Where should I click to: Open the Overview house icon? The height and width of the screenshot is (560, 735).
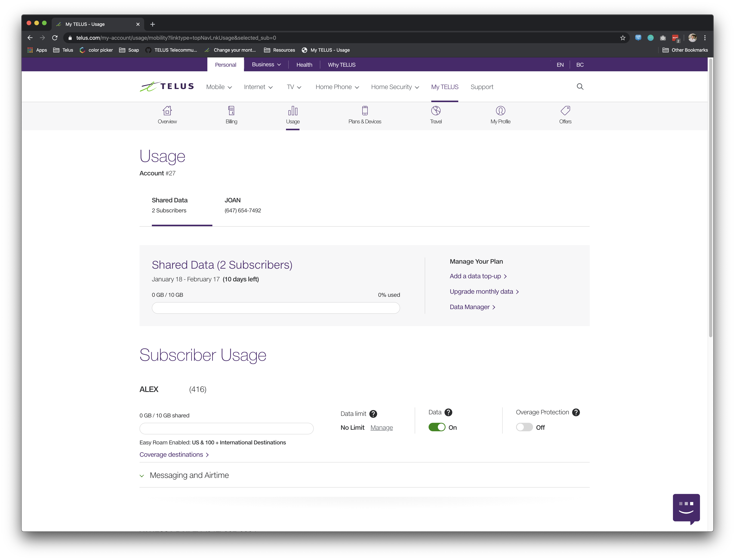click(x=167, y=110)
